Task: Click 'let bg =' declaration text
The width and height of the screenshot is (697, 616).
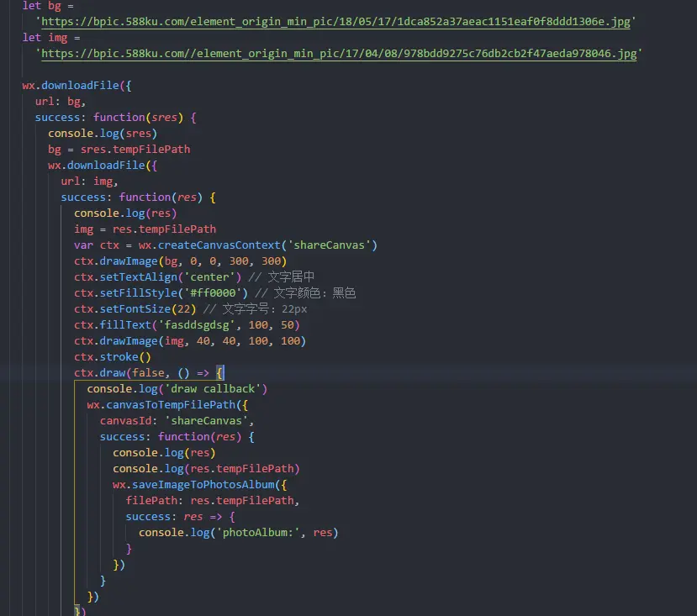Action: (x=48, y=6)
